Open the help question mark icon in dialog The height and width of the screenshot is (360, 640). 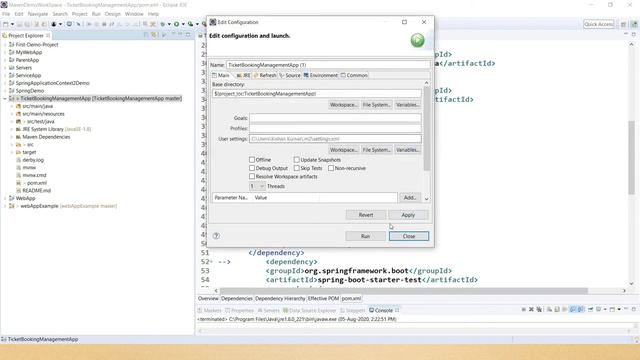[x=216, y=236]
